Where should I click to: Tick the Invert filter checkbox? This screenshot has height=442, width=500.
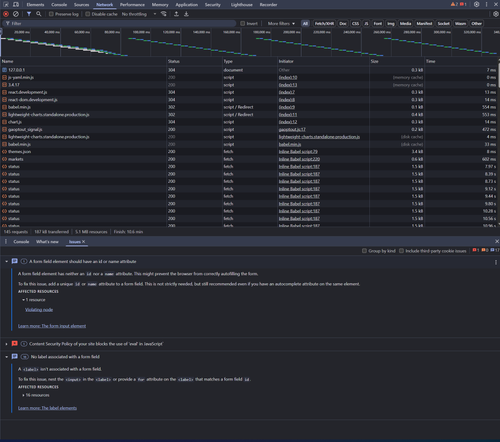coord(243,23)
